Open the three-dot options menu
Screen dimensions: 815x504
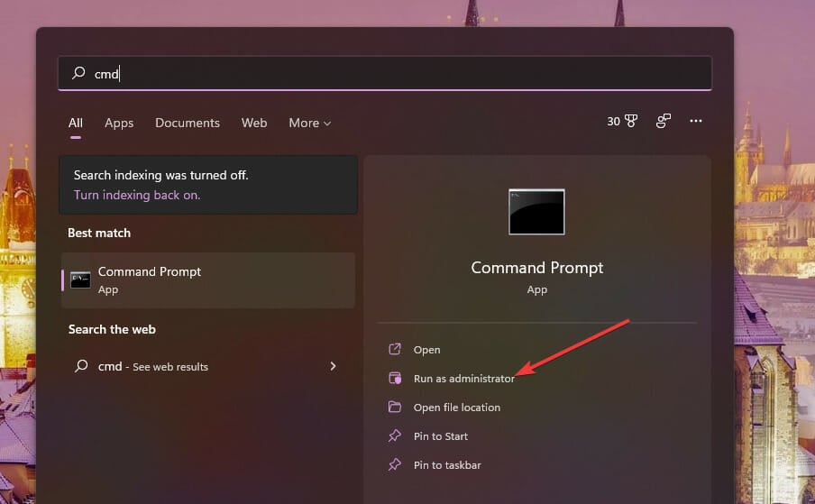696,121
